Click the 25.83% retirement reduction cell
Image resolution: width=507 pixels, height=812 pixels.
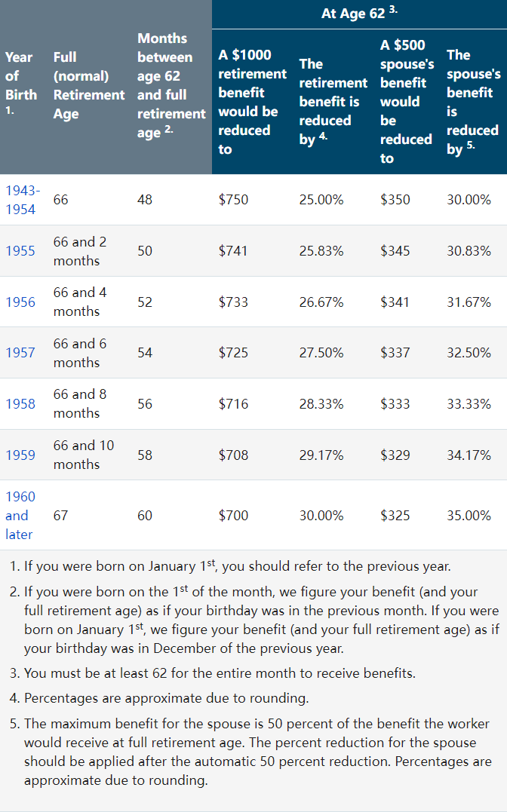(321, 251)
